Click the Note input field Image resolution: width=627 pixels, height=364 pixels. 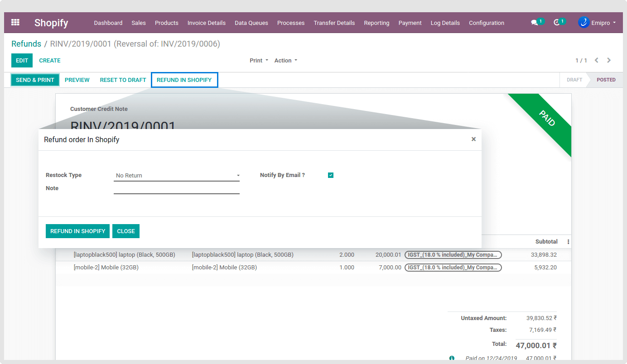[x=177, y=188]
